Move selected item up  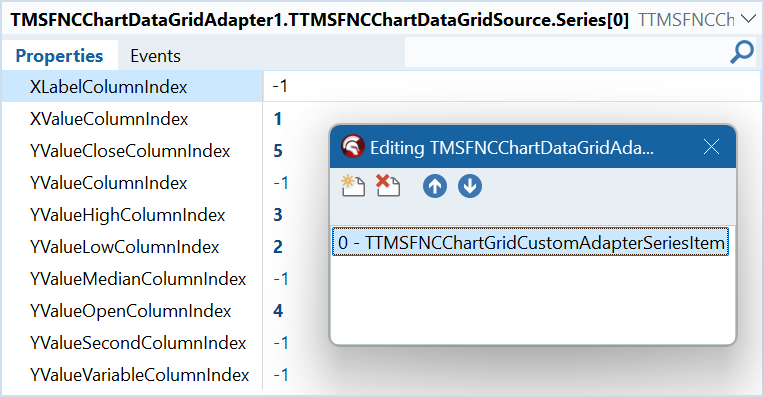pos(435,186)
